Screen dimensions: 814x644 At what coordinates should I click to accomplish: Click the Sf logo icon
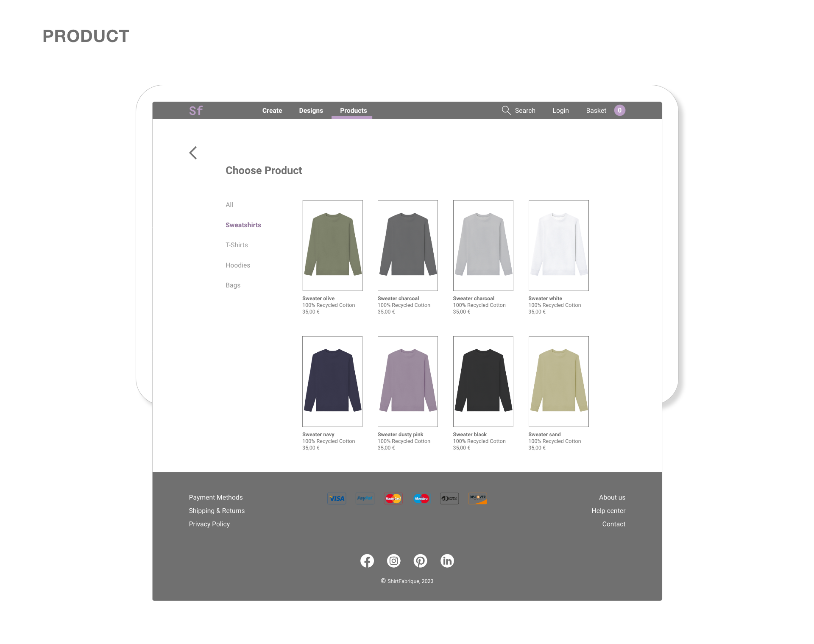(x=195, y=111)
